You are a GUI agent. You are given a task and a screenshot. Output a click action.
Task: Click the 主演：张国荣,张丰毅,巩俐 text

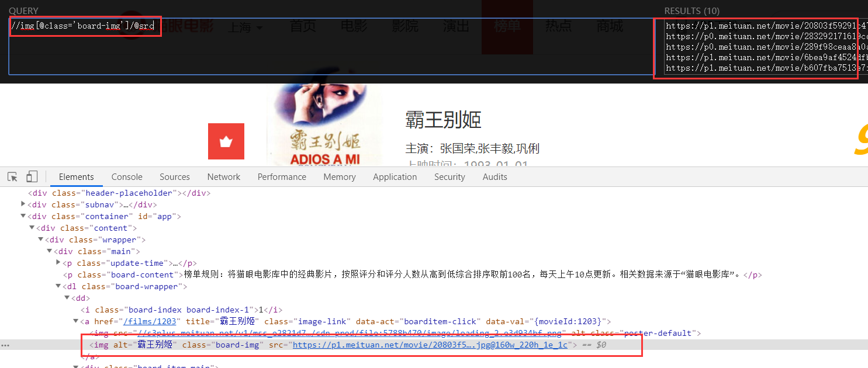[472, 148]
